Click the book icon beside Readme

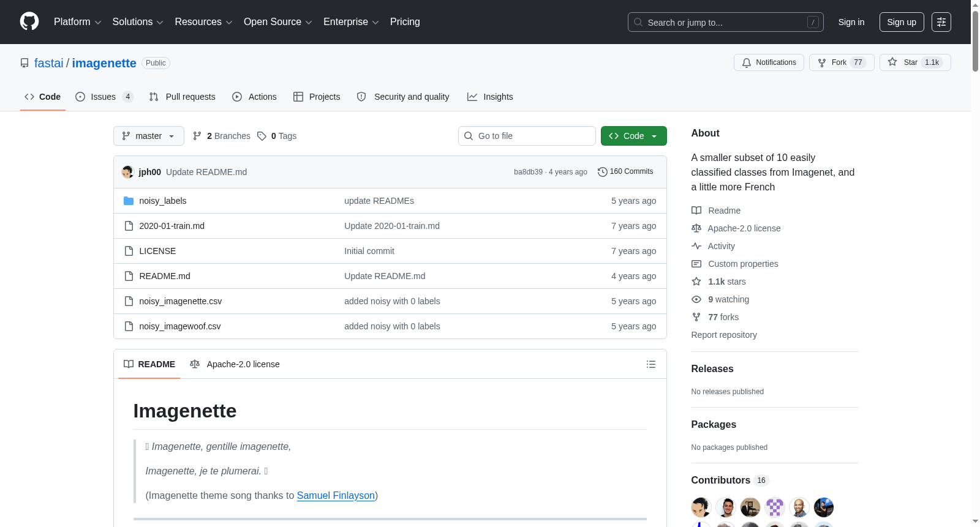tap(696, 211)
